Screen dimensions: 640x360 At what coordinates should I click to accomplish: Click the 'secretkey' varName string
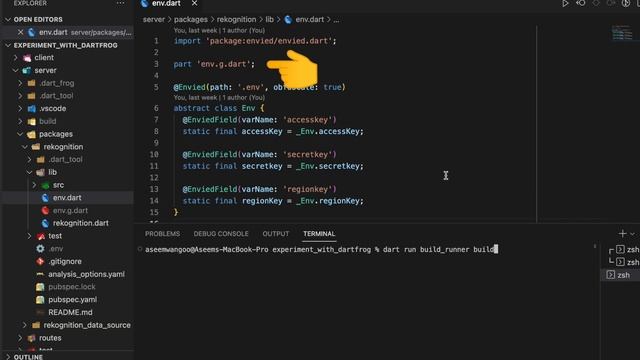[x=307, y=154]
